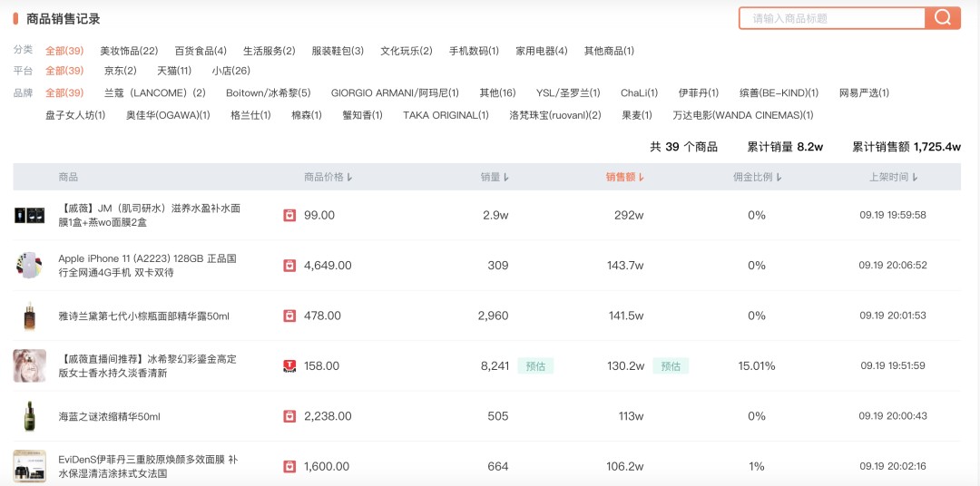Viewport: 980px width, 486px height.
Task: Filter platform by 小店(26)
Action: coord(230,71)
